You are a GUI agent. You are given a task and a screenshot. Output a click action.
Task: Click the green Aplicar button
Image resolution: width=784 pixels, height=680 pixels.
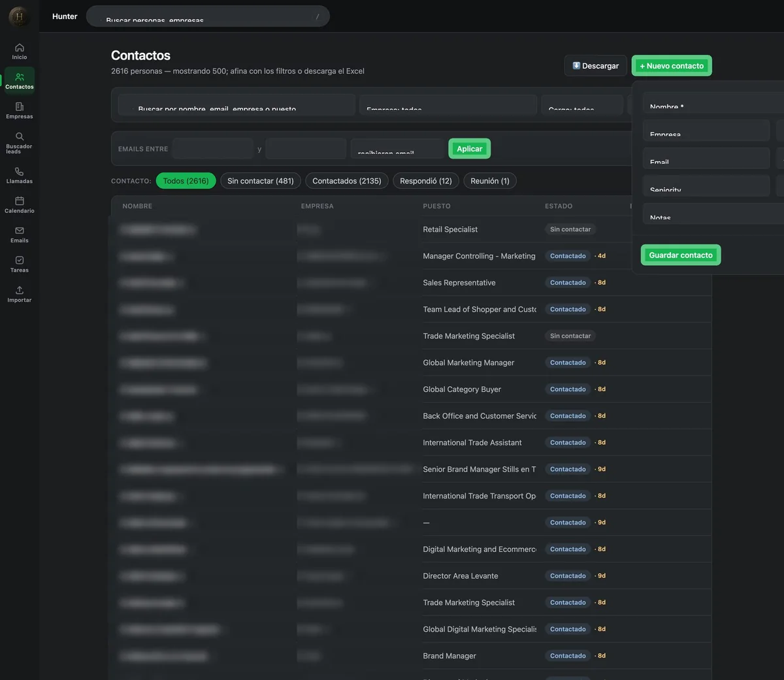point(469,149)
